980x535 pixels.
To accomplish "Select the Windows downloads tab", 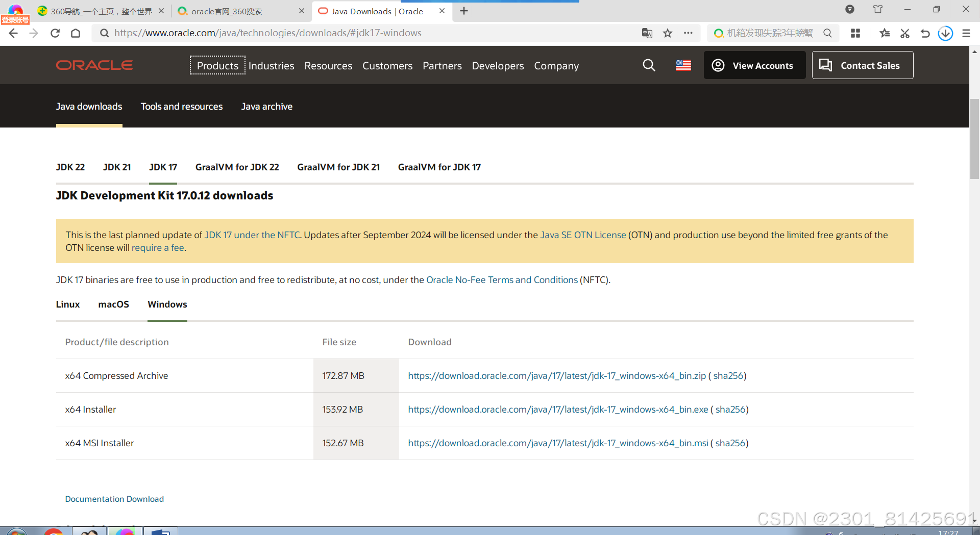I will tap(167, 304).
